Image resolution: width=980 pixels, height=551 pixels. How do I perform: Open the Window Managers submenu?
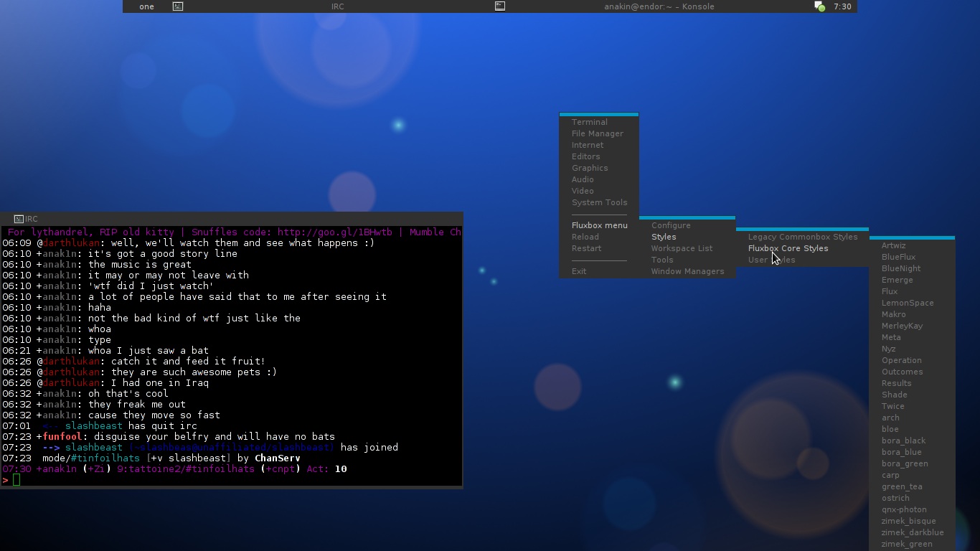(687, 271)
